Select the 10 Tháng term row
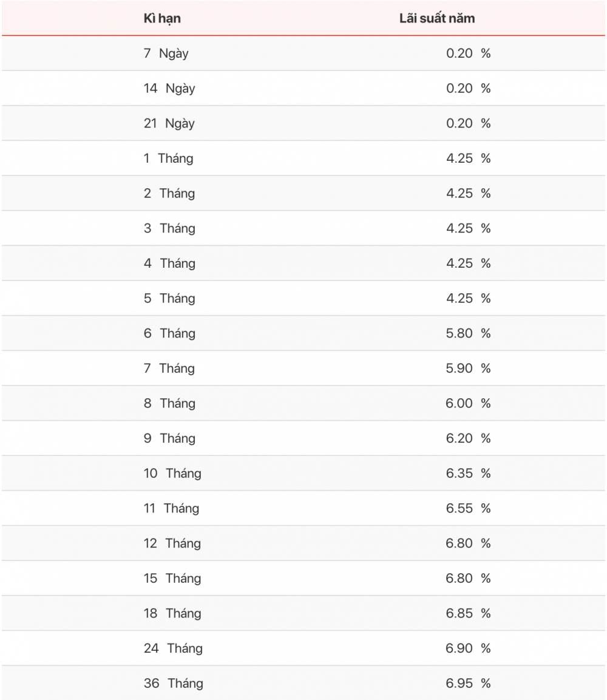Image resolution: width=607 pixels, height=700 pixels. [x=303, y=473]
